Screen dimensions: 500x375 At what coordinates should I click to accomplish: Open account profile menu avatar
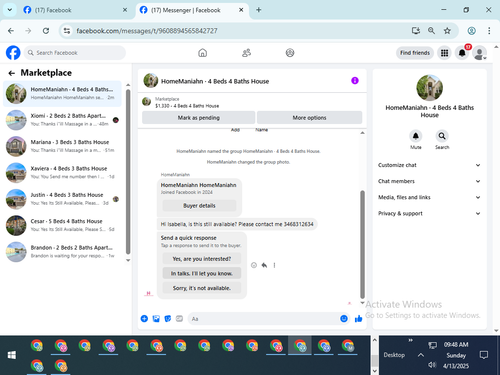[x=480, y=53]
